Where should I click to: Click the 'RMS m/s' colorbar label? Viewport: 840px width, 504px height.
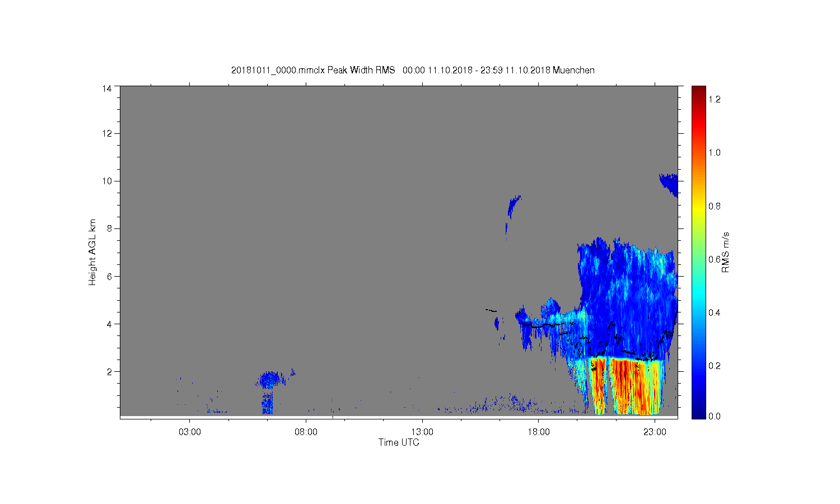click(x=725, y=252)
